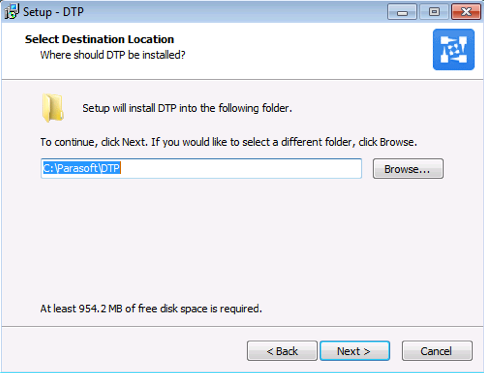This screenshot has height=373, width=484.
Task: Close the Setup - DTP window
Action: [466, 12]
